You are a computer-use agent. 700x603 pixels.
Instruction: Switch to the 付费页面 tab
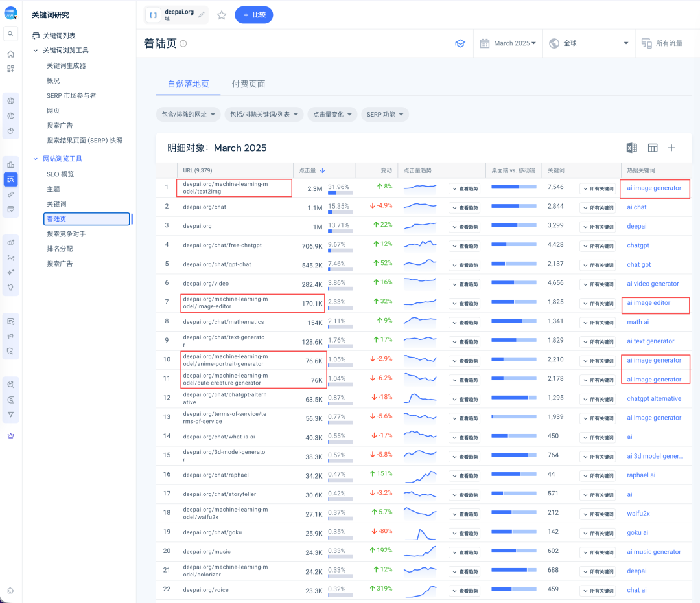tap(249, 84)
